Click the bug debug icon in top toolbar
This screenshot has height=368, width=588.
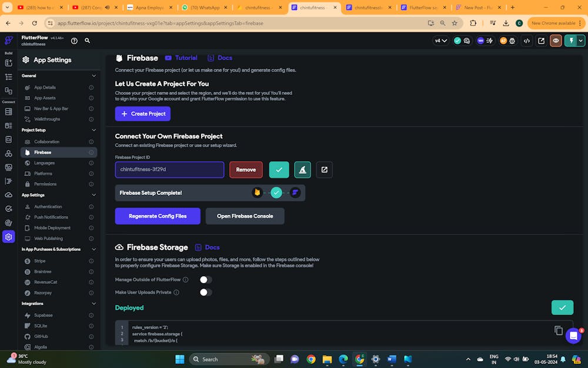pos(512,41)
